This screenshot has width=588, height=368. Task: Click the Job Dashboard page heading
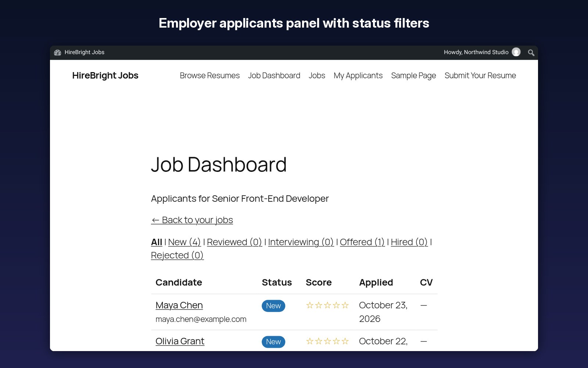click(219, 164)
